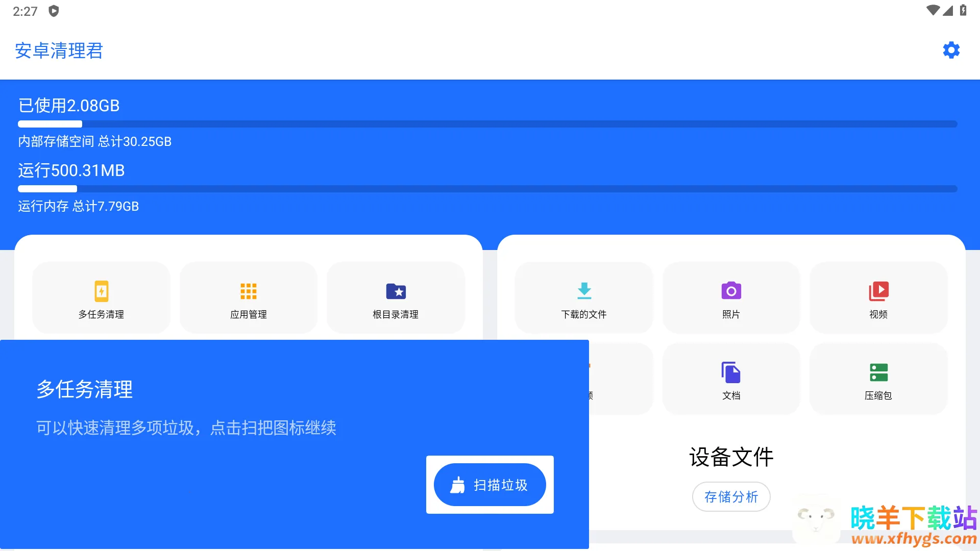Tap the 存储分析 storage analysis button
Image resolution: width=980 pixels, height=551 pixels.
click(731, 496)
